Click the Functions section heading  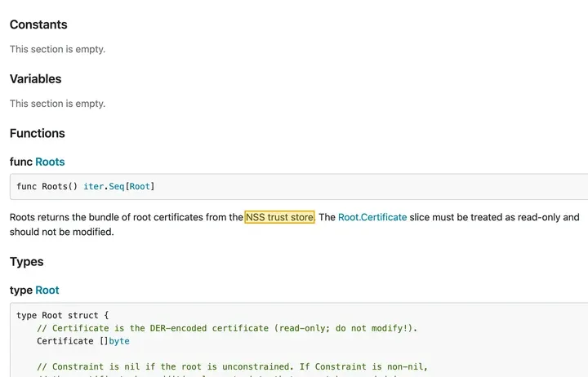pos(38,133)
